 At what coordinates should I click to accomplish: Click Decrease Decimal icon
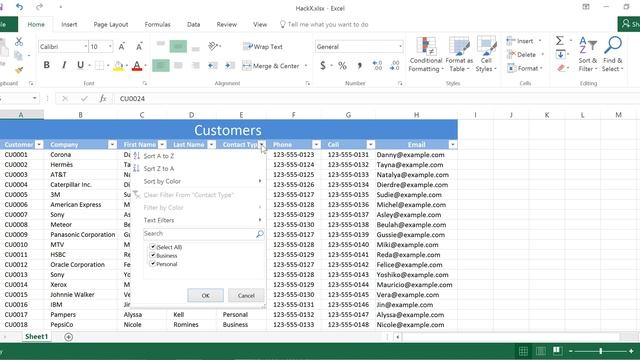point(395,65)
